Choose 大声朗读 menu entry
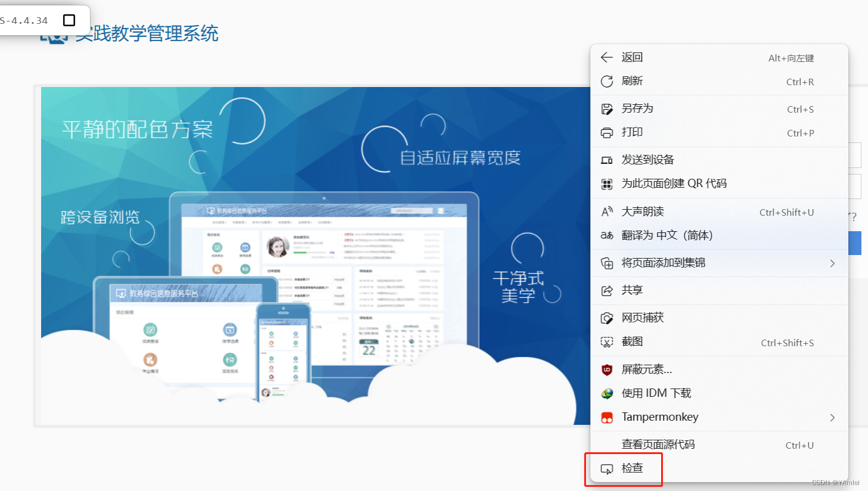The height and width of the screenshot is (491, 868). pyautogui.click(x=719, y=212)
